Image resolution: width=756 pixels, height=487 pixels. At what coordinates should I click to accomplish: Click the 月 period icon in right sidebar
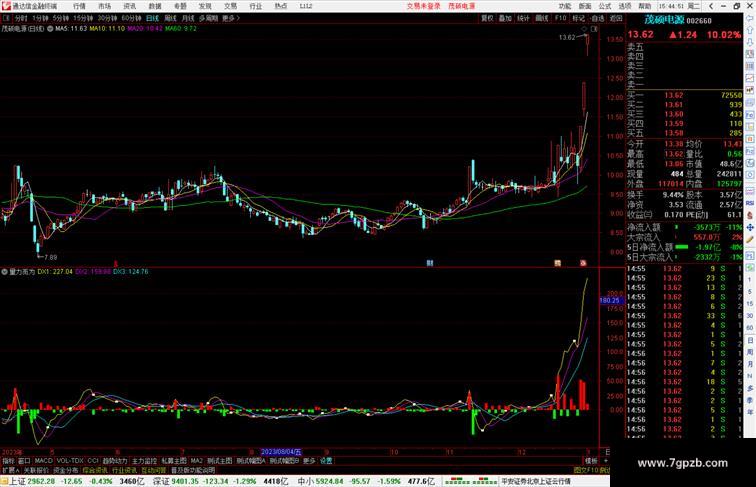[x=750, y=365]
